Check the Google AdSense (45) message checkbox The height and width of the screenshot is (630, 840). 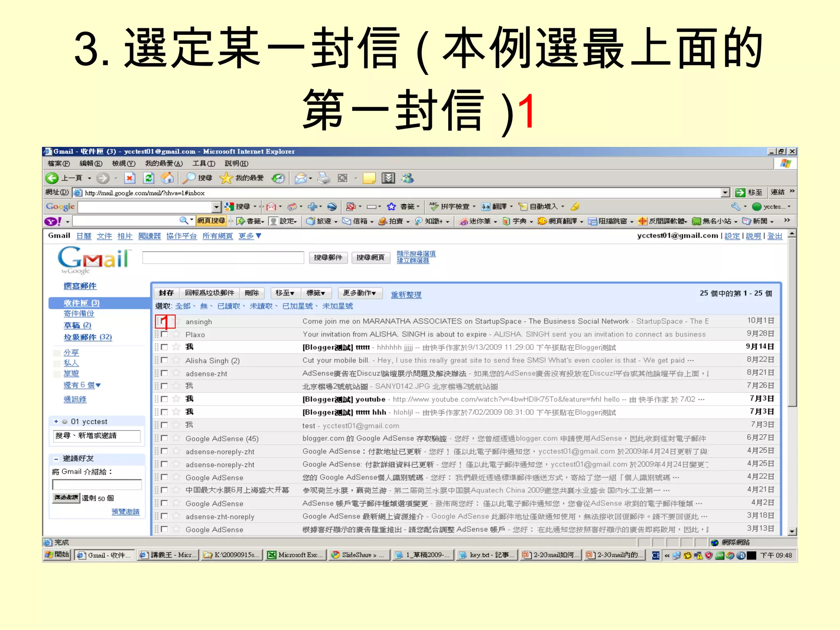pyautogui.click(x=164, y=438)
